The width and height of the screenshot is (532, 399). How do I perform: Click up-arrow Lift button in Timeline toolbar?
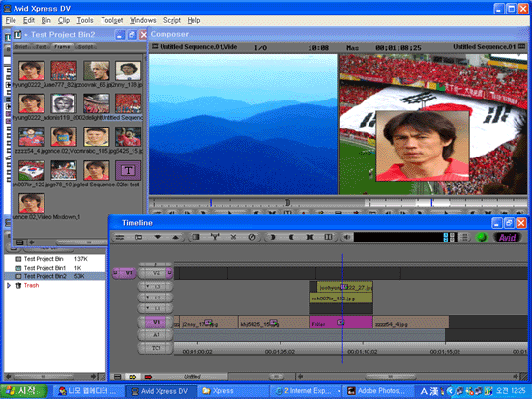point(175,237)
